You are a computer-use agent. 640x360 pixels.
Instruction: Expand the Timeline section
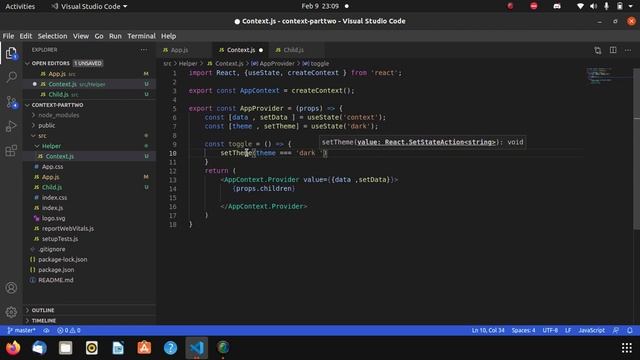point(44,321)
